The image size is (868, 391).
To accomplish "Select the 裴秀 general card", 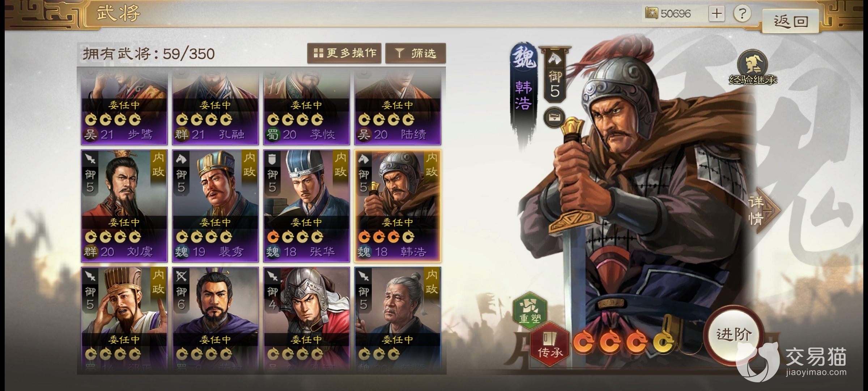I will tap(215, 206).
